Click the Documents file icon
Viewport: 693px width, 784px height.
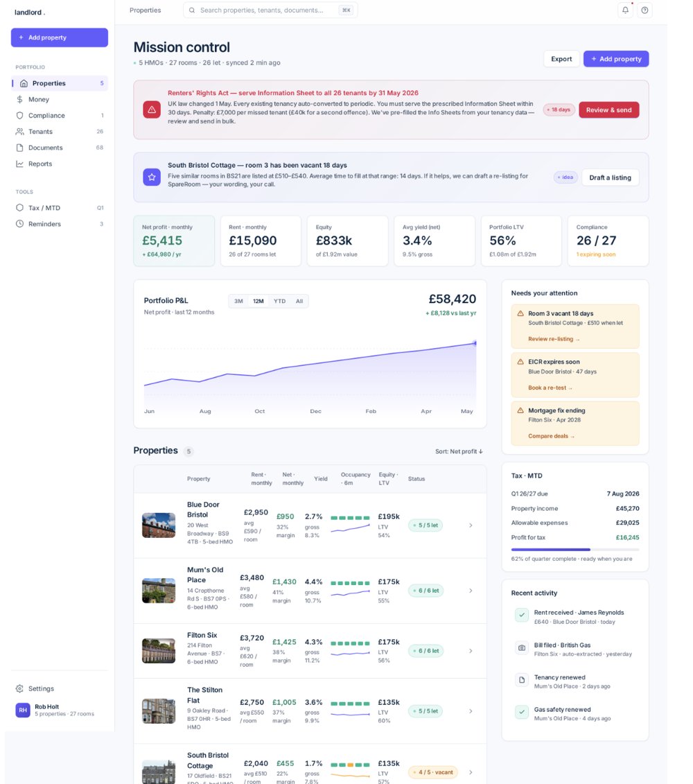tap(19, 148)
